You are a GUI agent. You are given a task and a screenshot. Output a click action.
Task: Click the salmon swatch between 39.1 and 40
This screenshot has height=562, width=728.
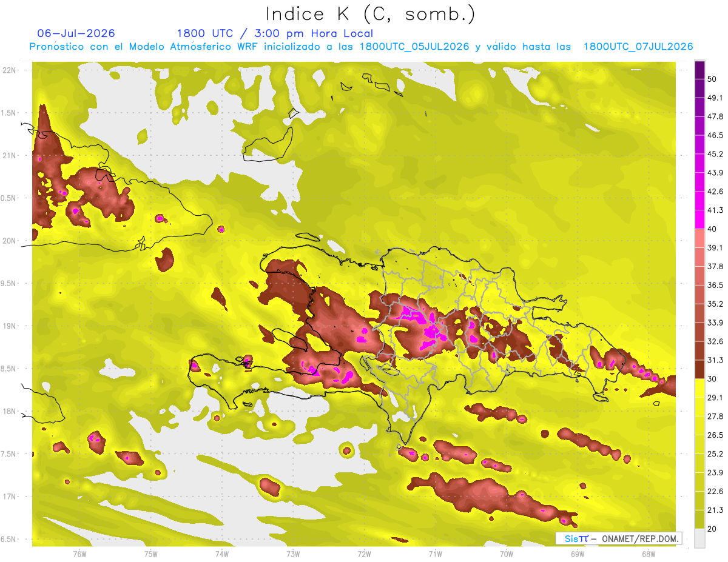coord(699,238)
